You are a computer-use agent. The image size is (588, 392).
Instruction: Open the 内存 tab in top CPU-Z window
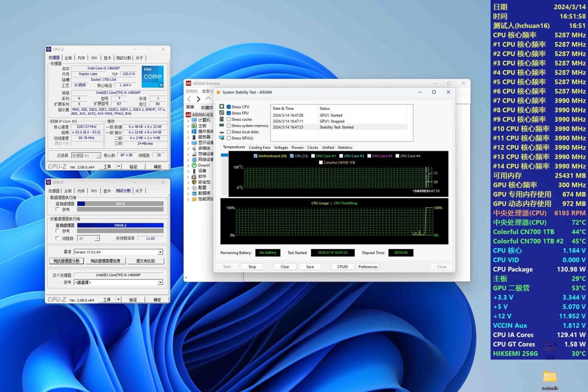click(x=81, y=58)
